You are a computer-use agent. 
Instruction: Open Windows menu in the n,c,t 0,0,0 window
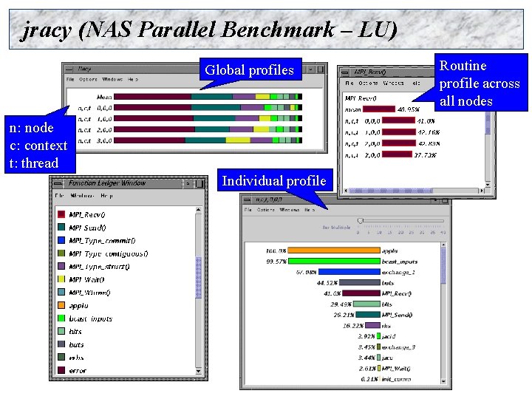coord(290,210)
